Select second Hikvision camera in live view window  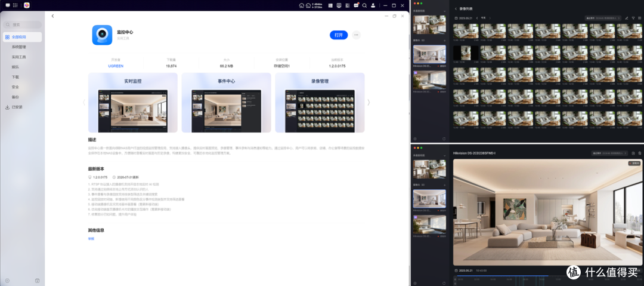pos(429,225)
